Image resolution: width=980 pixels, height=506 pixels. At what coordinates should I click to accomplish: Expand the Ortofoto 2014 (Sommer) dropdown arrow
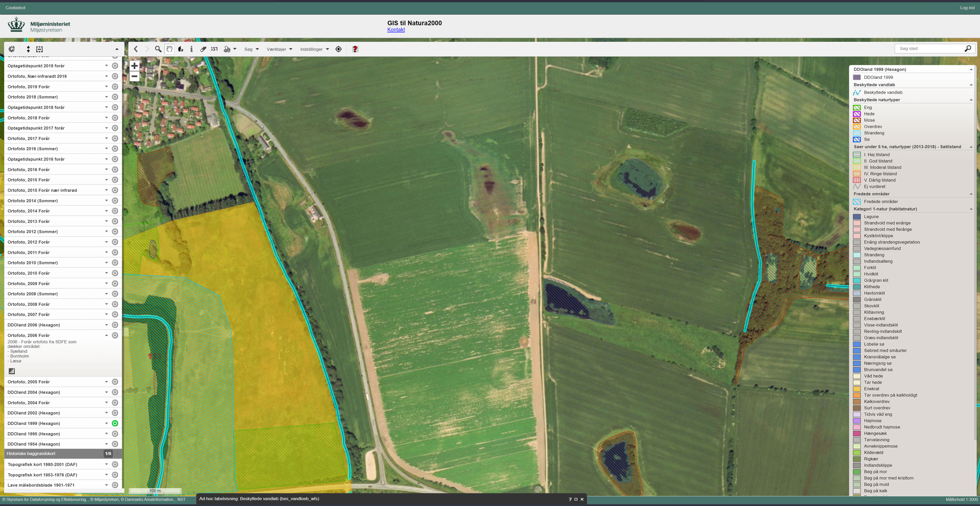click(x=106, y=200)
